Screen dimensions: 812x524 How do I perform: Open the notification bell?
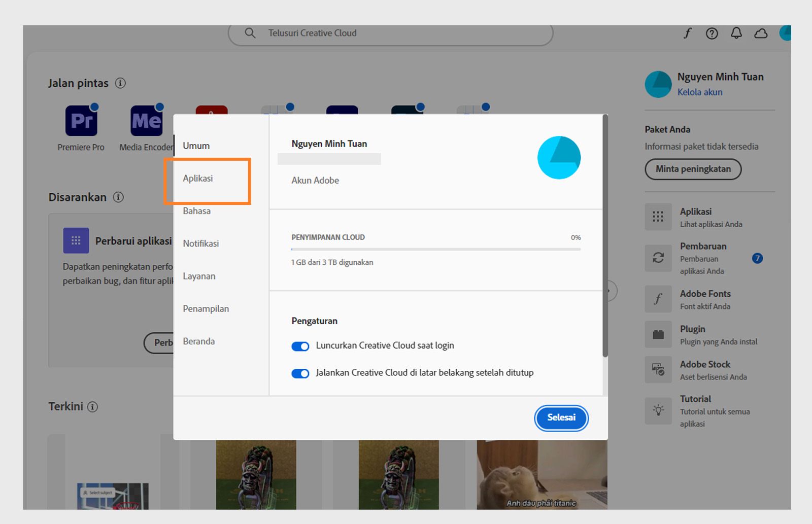[x=736, y=33]
